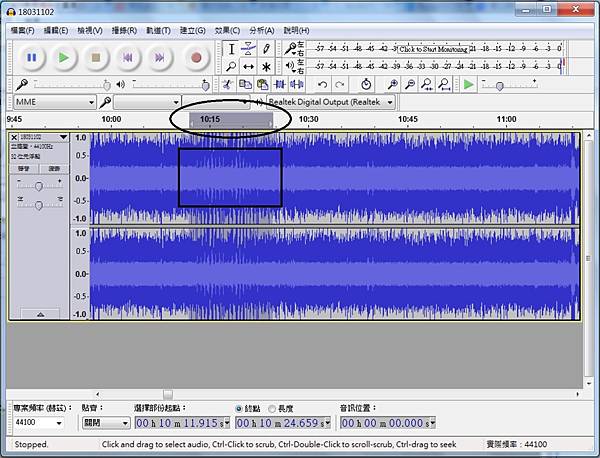Click the Stop button in transport toolbar
The width and height of the screenshot is (600, 458).
pyautogui.click(x=96, y=58)
